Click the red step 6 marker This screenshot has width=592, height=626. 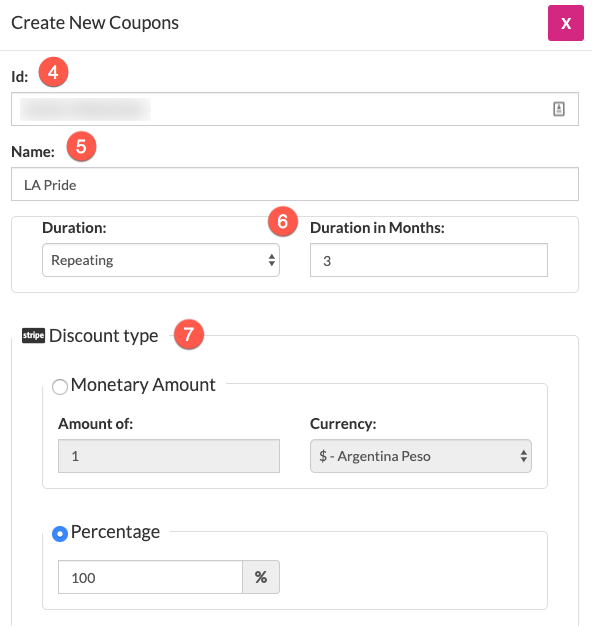(x=283, y=221)
